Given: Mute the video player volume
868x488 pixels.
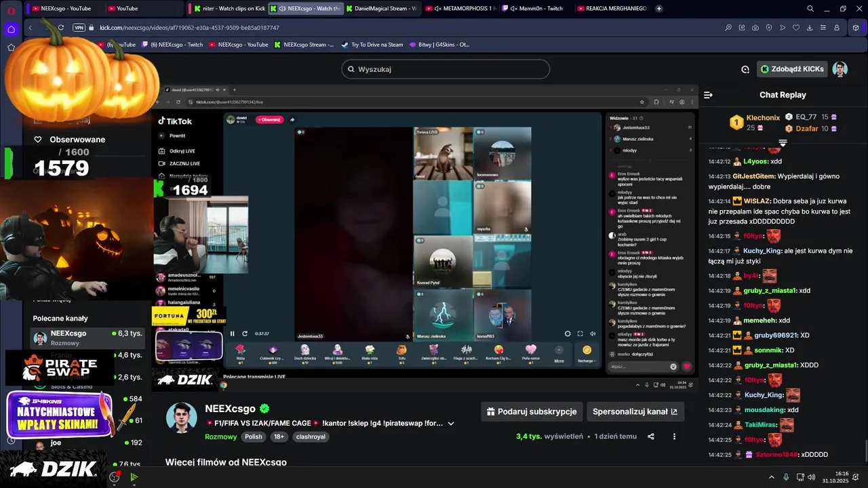Looking at the screenshot, I should [x=593, y=333].
